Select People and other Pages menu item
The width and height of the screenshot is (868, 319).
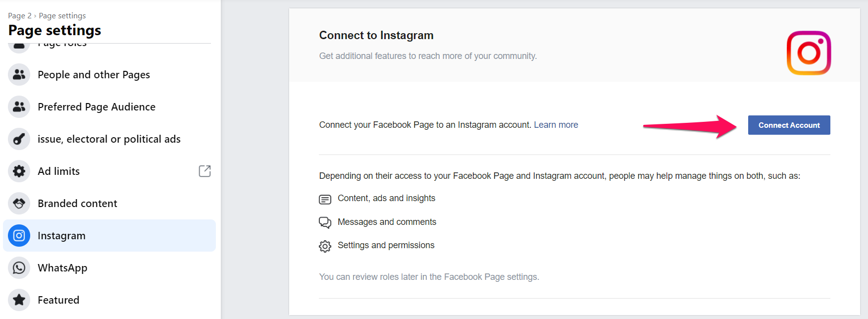pyautogui.click(x=94, y=75)
